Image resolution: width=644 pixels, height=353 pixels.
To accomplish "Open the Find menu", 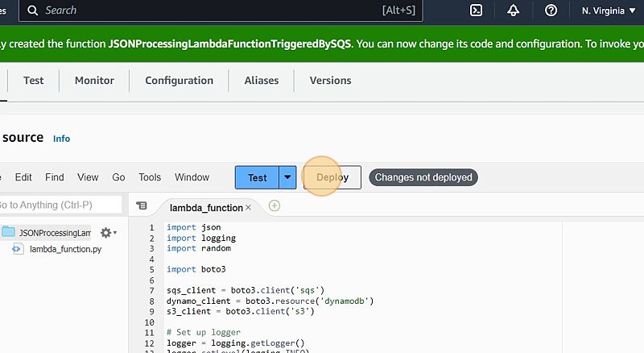I will click(x=55, y=177).
